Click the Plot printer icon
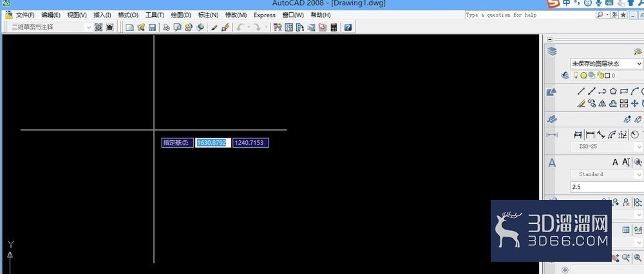Screen dimensions: 644x274 [x=166, y=28]
